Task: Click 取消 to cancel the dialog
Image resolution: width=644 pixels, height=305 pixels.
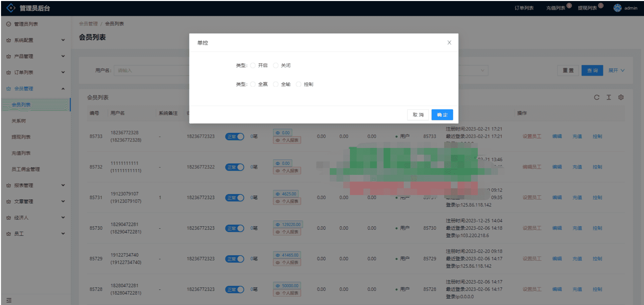Action: pos(418,115)
